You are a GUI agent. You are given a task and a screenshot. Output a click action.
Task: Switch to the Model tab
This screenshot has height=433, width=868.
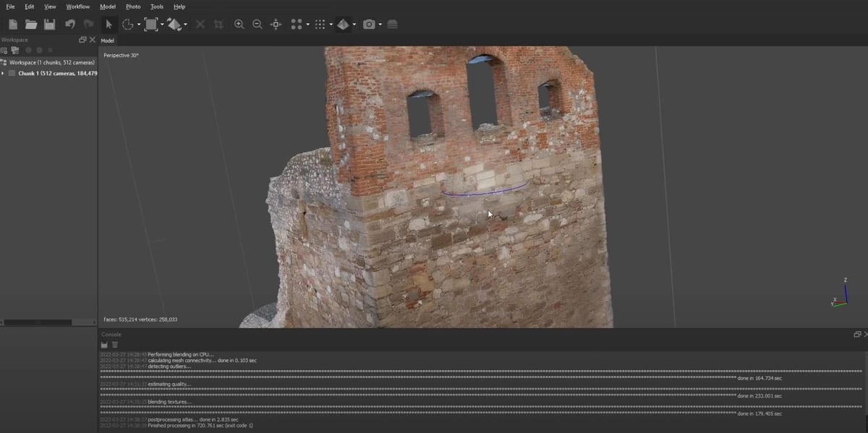107,40
